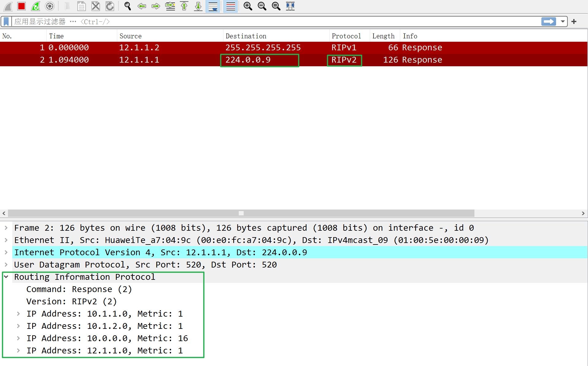
Task: Go forward with the right green arrow
Action: pos(156,6)
